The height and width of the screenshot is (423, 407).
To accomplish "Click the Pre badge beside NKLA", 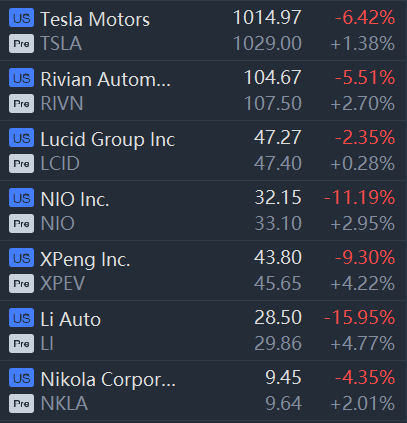I will point(21,404).
